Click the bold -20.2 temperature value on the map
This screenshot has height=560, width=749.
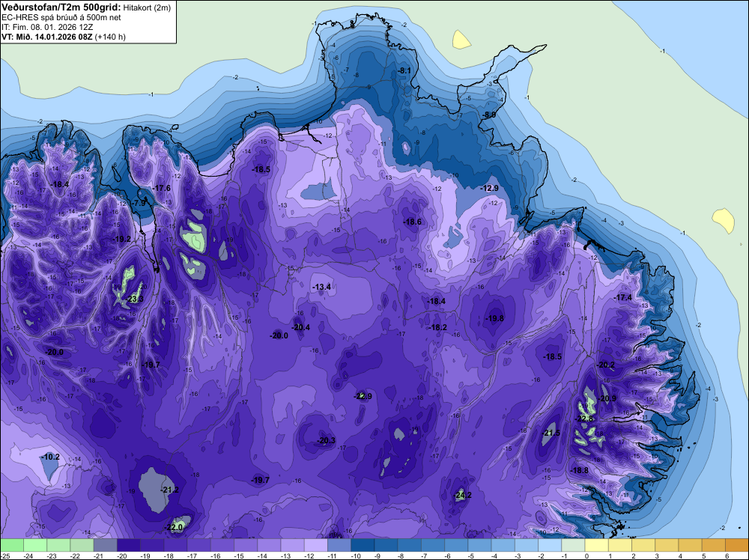pos(606,365)
